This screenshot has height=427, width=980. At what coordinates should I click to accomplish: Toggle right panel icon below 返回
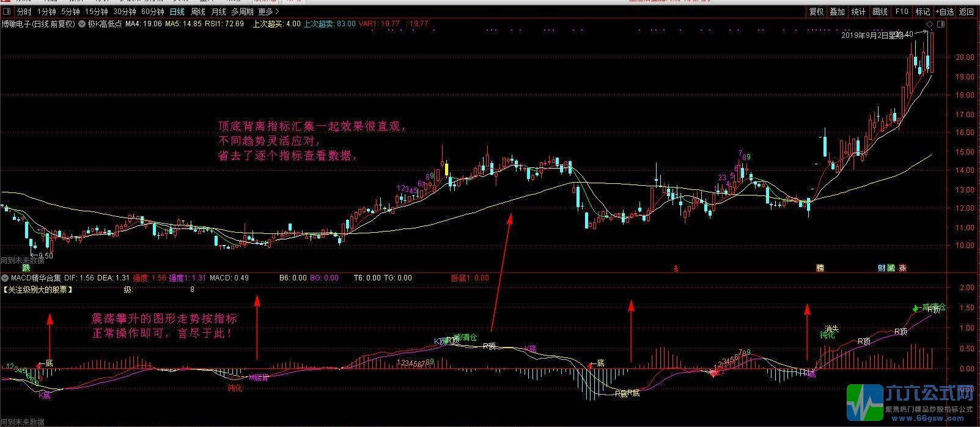941,24
